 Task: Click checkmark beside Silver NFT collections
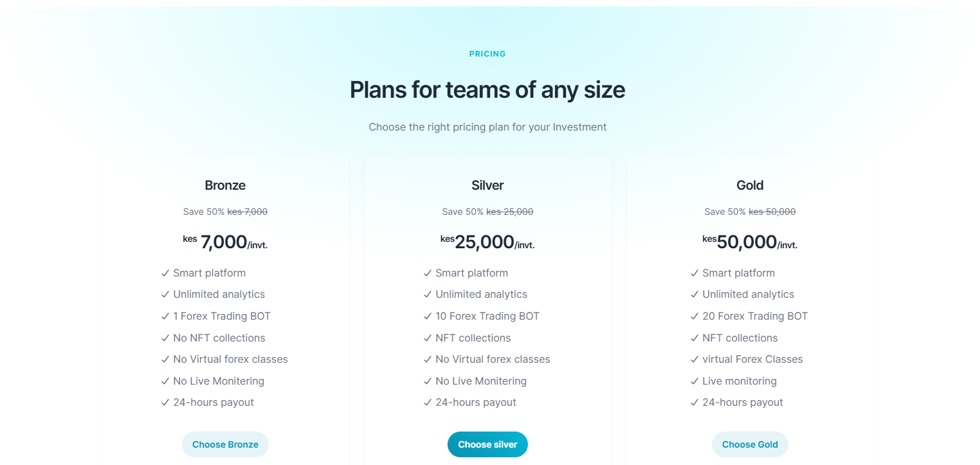428,338
